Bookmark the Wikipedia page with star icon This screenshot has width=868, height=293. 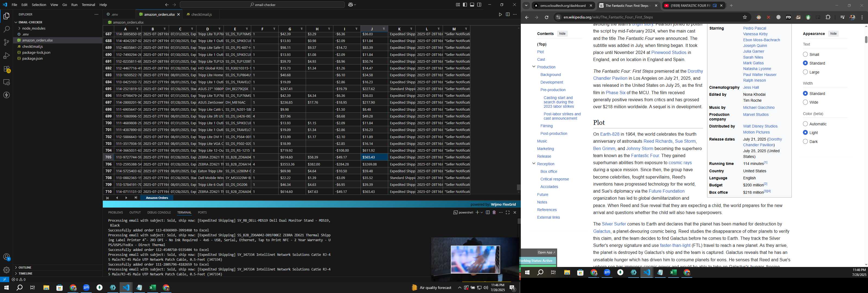click(745, 17)
